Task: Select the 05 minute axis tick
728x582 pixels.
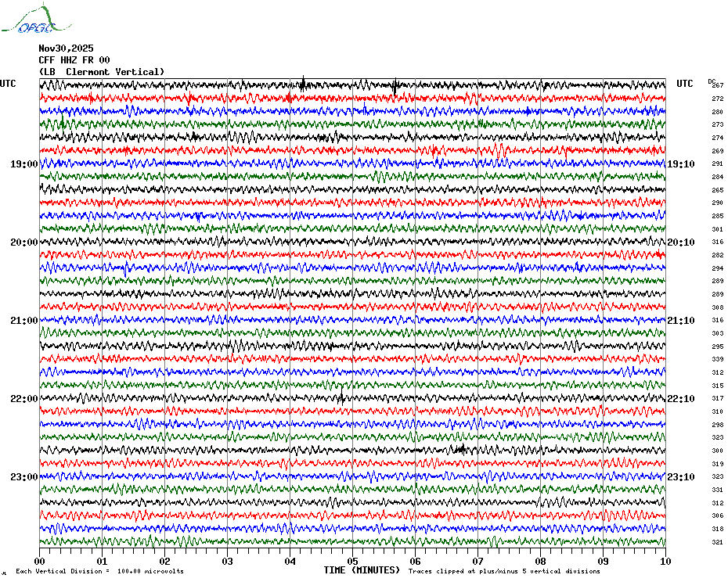Action: tap(352, 562)
